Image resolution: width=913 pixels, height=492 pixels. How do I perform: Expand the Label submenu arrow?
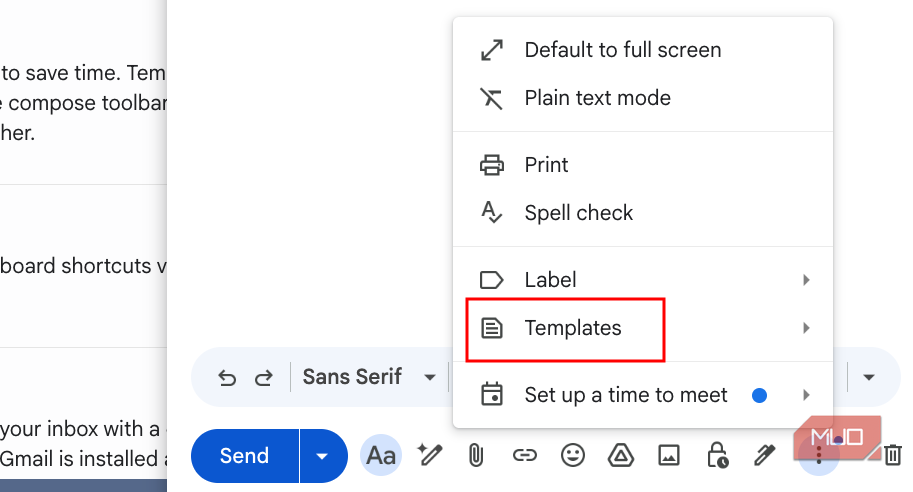tap(806, 280)
